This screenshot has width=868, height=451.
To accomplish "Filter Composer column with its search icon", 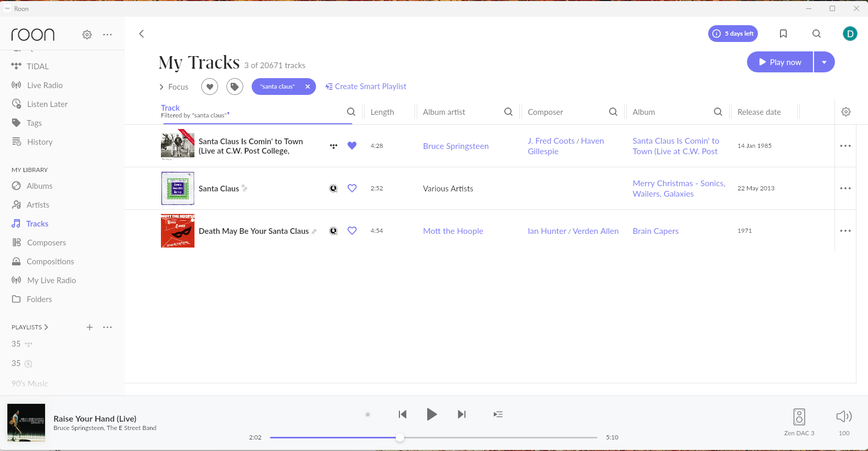I will point(613,112).
